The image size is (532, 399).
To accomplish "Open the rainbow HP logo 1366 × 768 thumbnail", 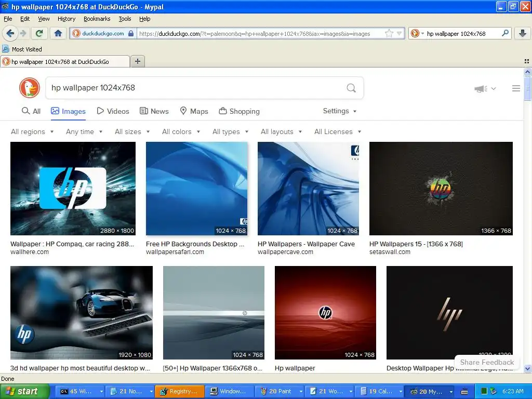I will (x=441, y=188).
